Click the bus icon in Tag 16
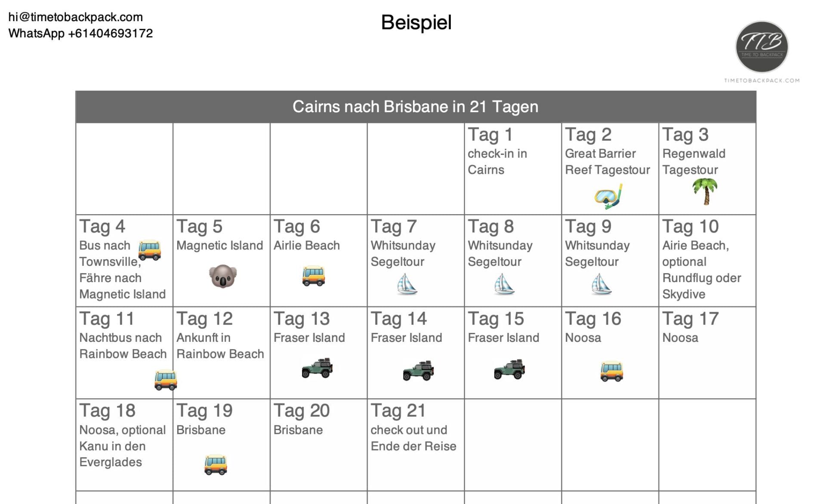The height and width of the screenshot is (504, 826). coord(611,371)
